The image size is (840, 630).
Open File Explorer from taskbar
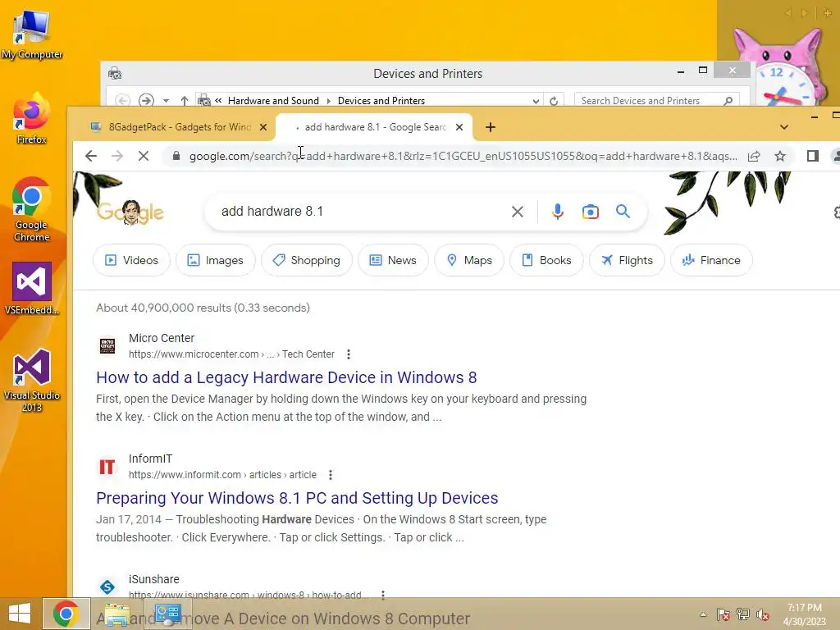[x=116, y=614]
